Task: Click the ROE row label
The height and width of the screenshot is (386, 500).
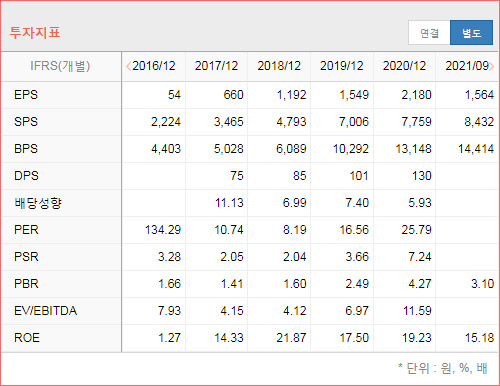Action: click(27, 338)
